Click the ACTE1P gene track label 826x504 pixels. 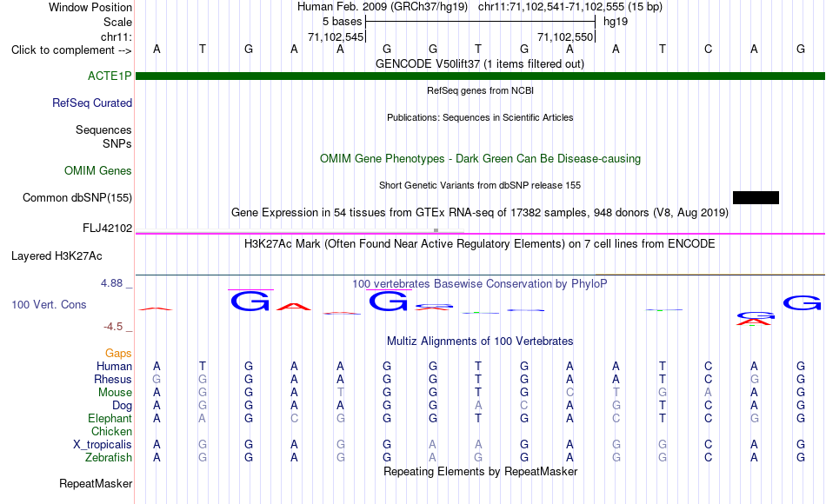110,76
